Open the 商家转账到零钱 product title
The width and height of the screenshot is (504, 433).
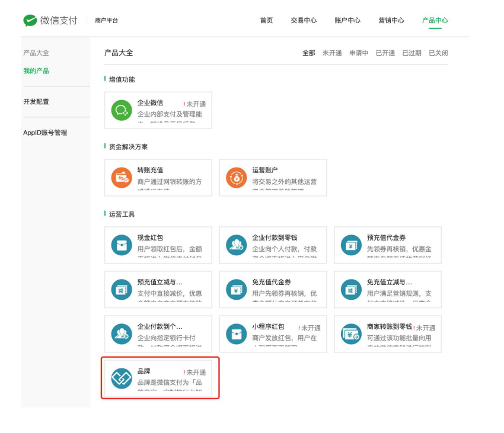pos(390,327)
